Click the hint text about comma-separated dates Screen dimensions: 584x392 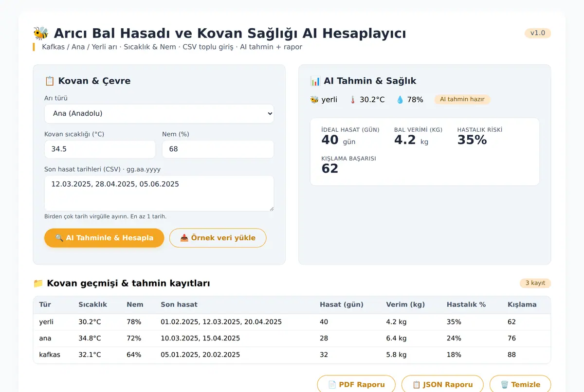(x=106, y=216)
